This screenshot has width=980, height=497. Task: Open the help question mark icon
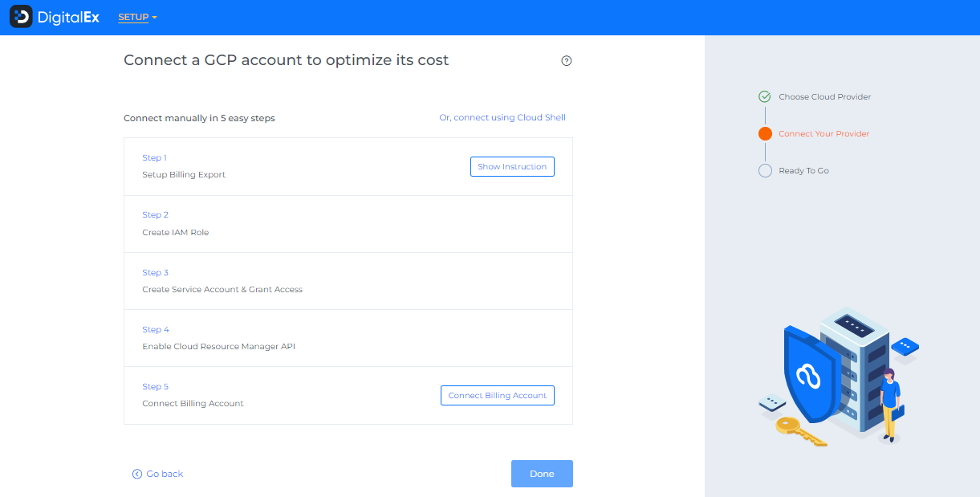(567, 61)
